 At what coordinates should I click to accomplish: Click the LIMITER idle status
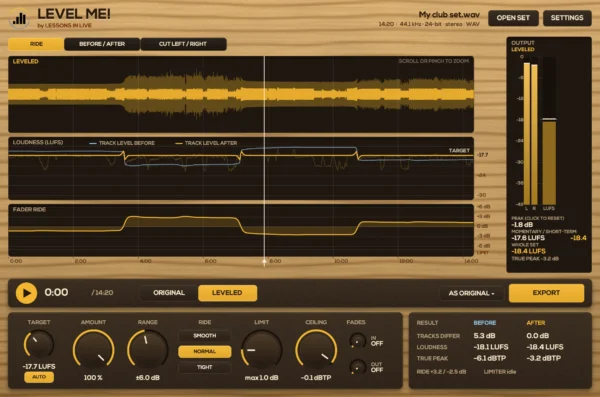coord(500,372)
